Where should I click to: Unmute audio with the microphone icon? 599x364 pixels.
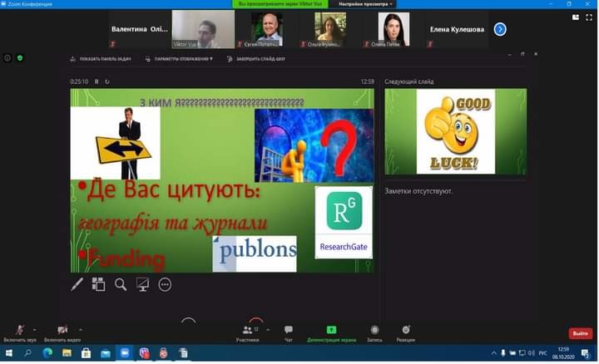pyautogui.click(x=20, y=330)
